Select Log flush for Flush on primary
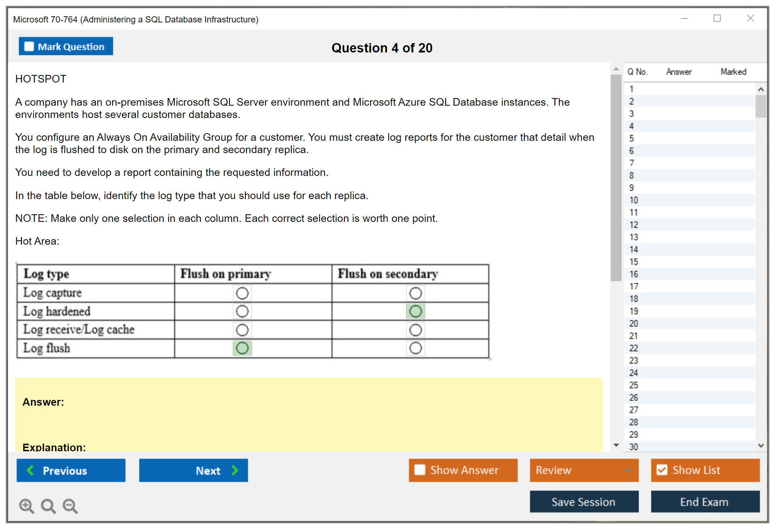778x532 pixels. pyautogui.click(x=242, y=348)
